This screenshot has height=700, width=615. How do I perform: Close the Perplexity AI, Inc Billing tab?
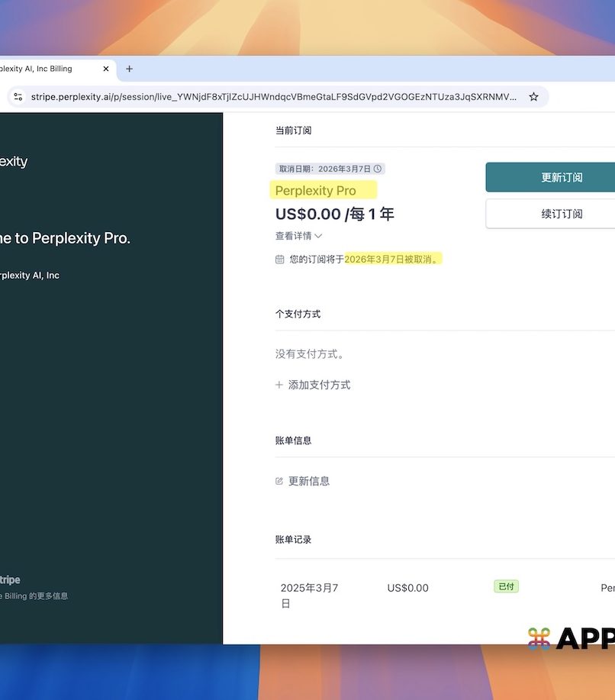point(106,69)
